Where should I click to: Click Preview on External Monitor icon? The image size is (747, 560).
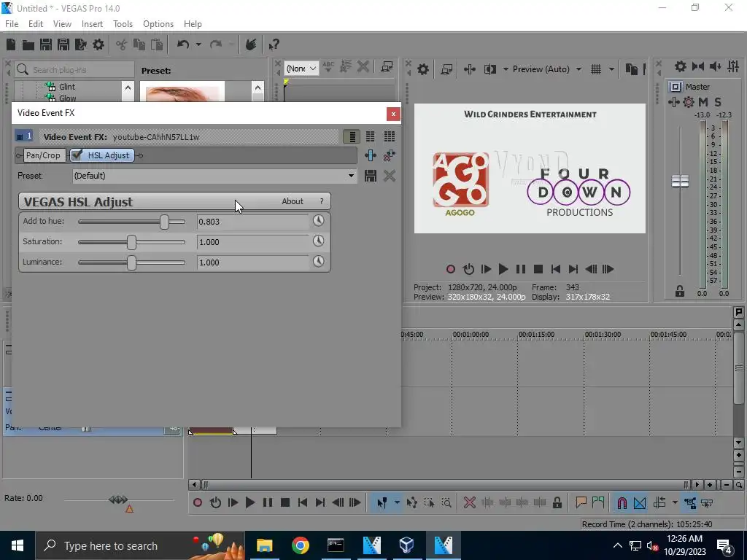coord(446,69)
